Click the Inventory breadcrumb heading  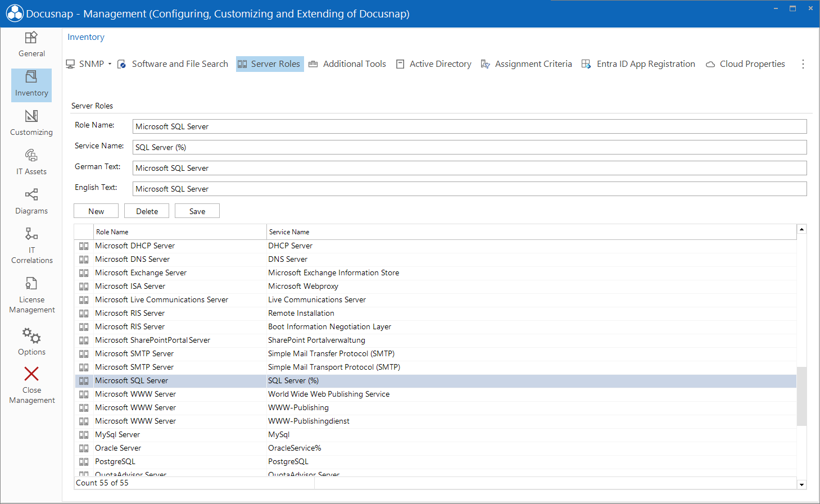tap(86, 37)
